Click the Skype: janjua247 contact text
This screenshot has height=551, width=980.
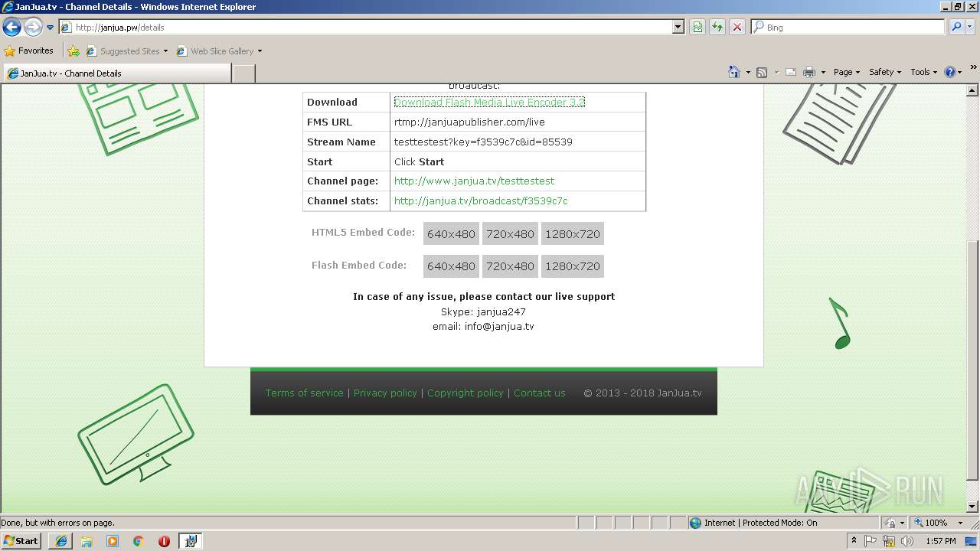483,311
